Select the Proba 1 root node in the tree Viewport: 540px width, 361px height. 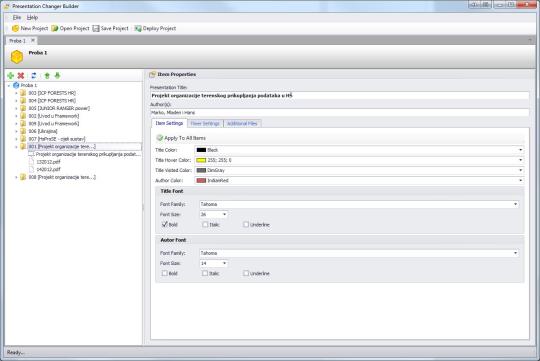click(x=29, y=85)
